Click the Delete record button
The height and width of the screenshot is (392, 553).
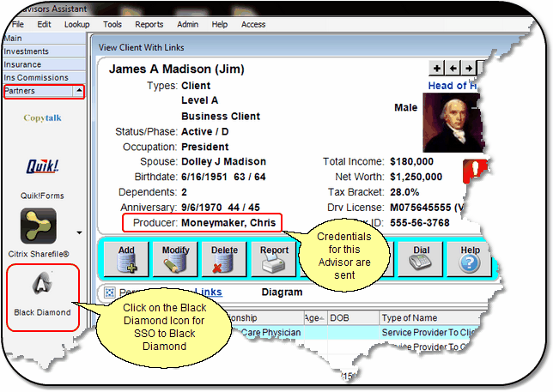tap(223, 258)
